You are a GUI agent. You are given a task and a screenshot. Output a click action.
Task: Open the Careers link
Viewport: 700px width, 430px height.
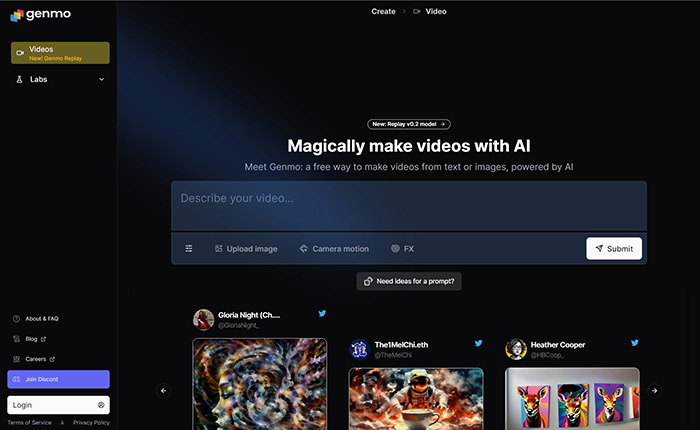[36, 359]
